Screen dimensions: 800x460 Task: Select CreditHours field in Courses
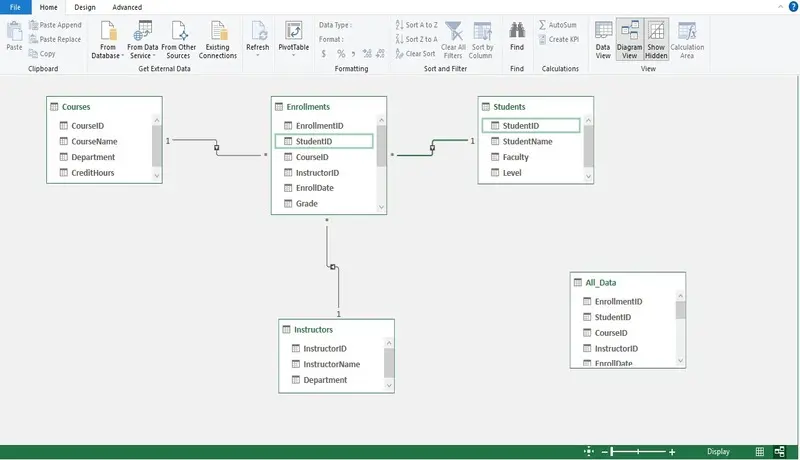93,172
